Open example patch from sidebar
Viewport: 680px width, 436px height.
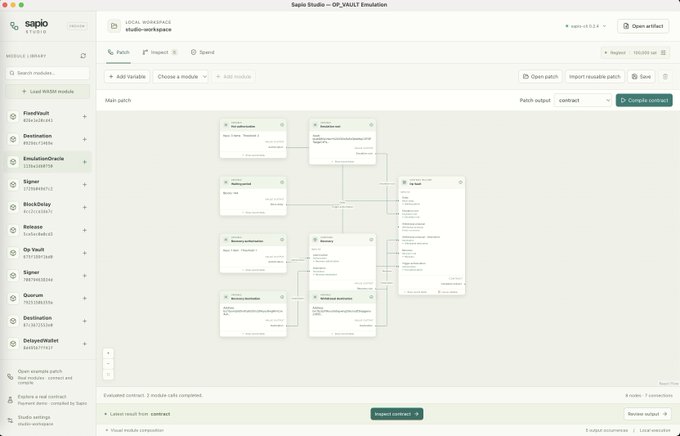46,377
